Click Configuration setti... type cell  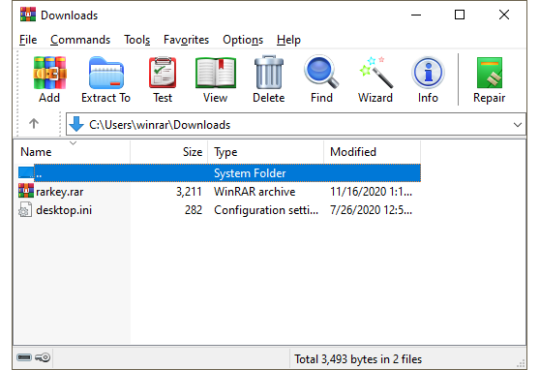click(266, 210)
